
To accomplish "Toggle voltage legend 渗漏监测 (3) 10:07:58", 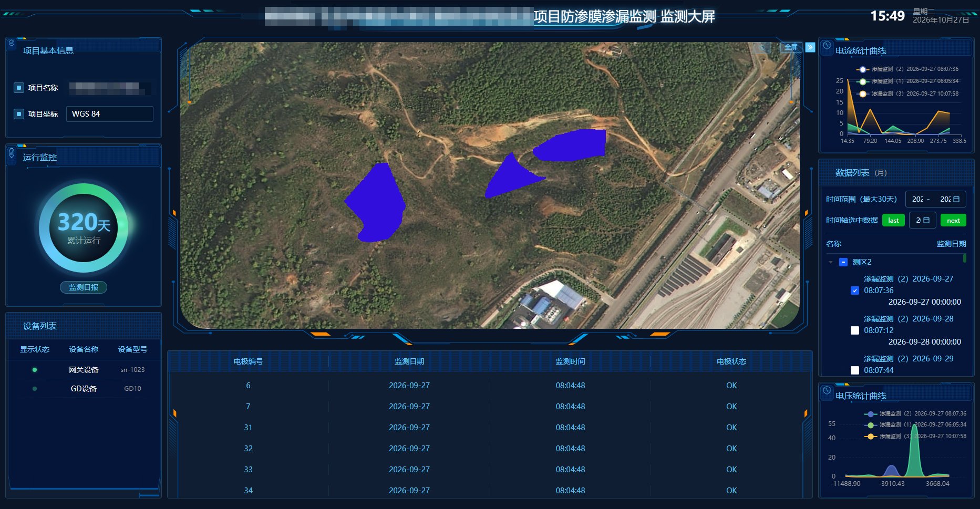I will coord(915,437).
